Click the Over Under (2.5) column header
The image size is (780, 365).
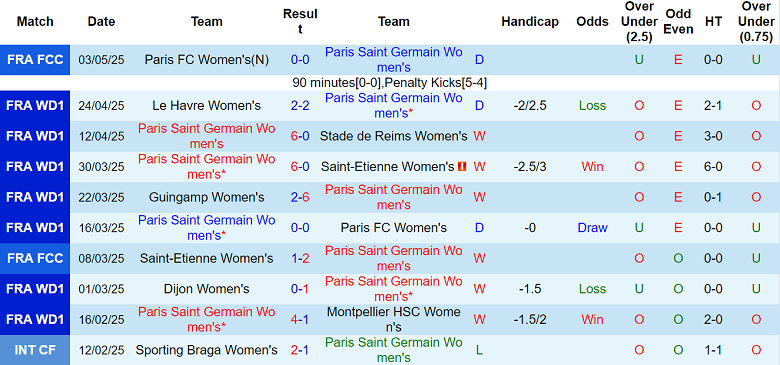639,22
